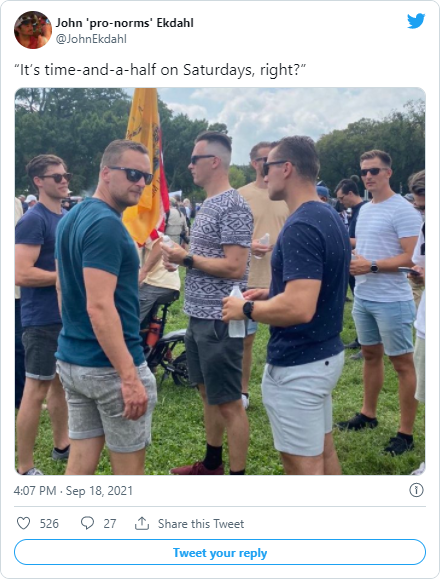Click the John 'pro-norms' Ekdahl display name
The width and height of the screenshot is (440, 579).
(125, 23)
